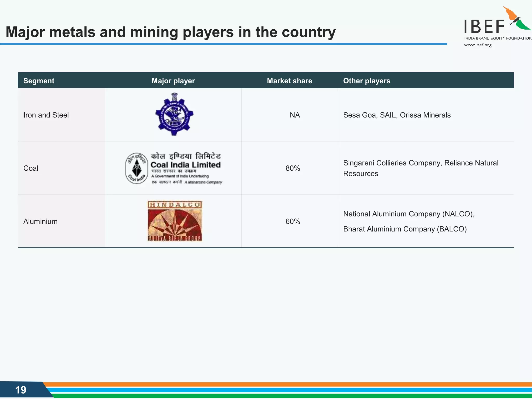This screenshot has width=532, height=399.
Task: Click the slide title heading
Action: [x=171, y=32]
